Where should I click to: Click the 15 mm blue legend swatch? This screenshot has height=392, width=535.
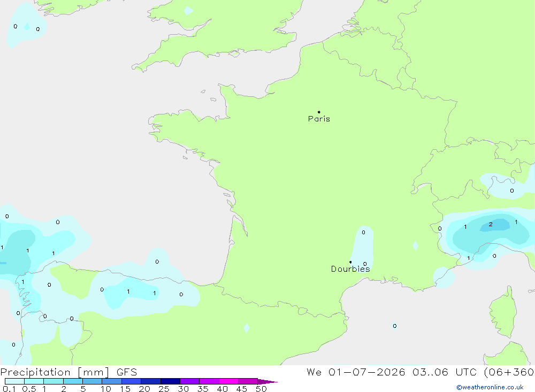click(x=131, y=381)
